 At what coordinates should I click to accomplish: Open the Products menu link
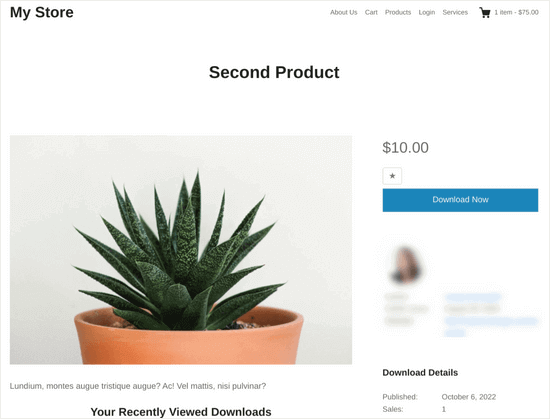coord(398,12)
